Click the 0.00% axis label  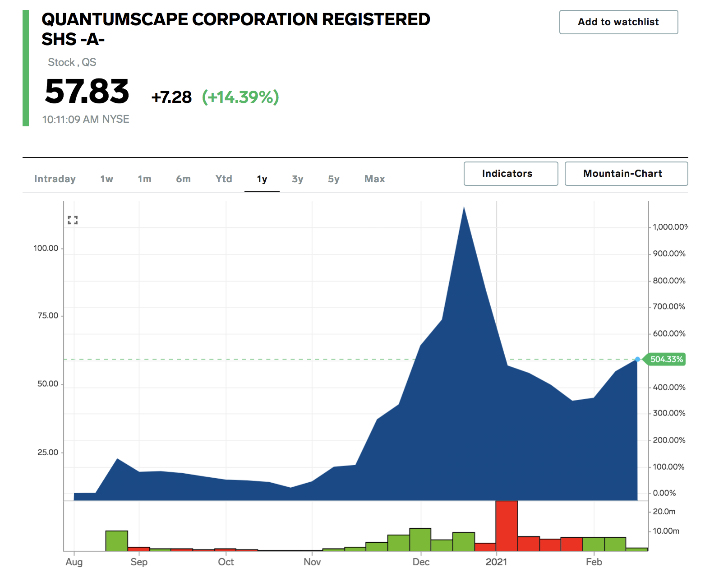(x=664, y=493)
